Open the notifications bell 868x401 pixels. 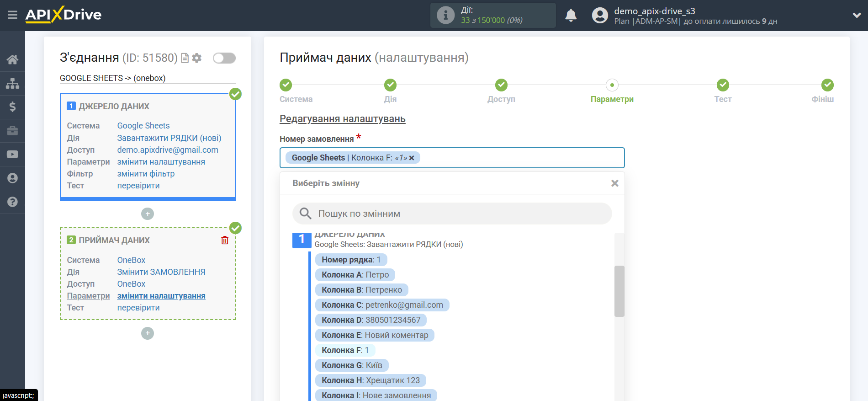(571, 16)
